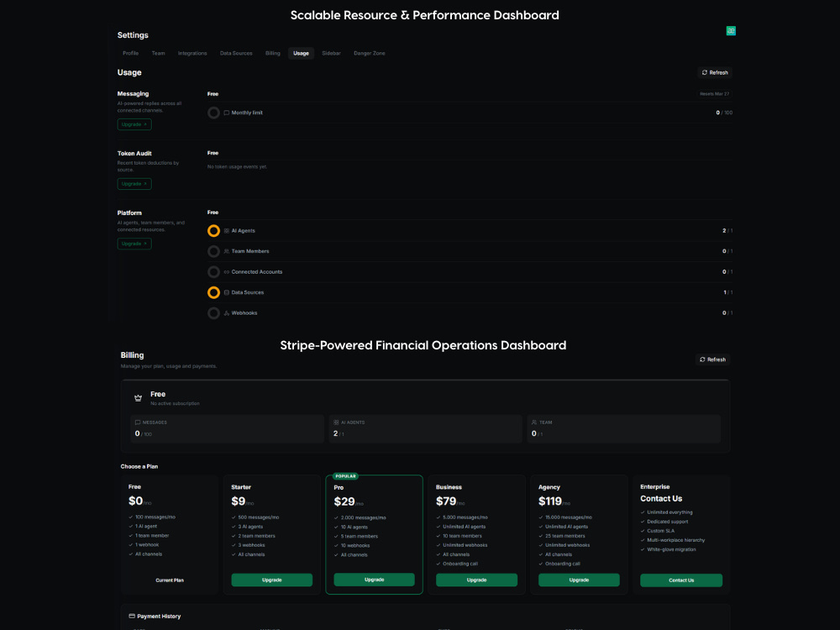Upgrade to the Pro plan
Image resolution: width=840 pixels, height=630 pixels.
coord(374,580)
